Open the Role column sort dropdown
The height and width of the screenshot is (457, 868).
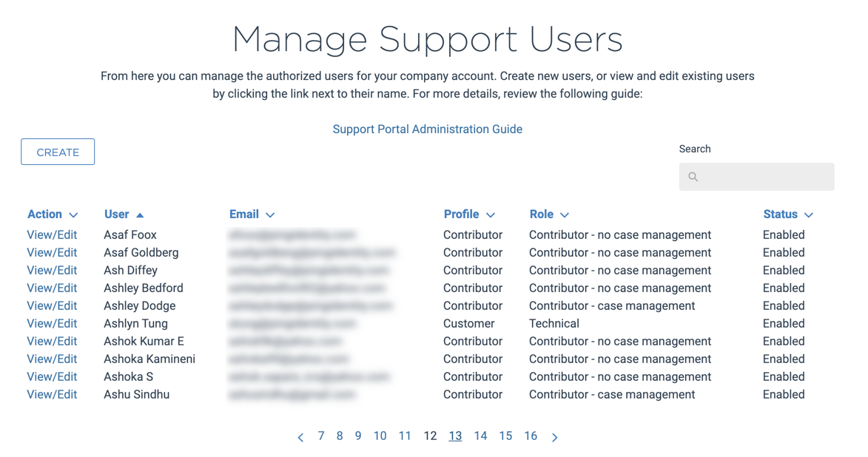(x=566, y=214)
